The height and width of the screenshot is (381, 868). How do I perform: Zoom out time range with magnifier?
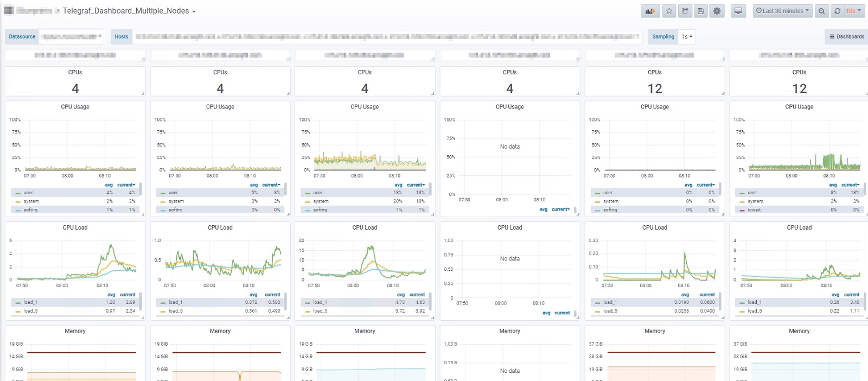[822, 11]
